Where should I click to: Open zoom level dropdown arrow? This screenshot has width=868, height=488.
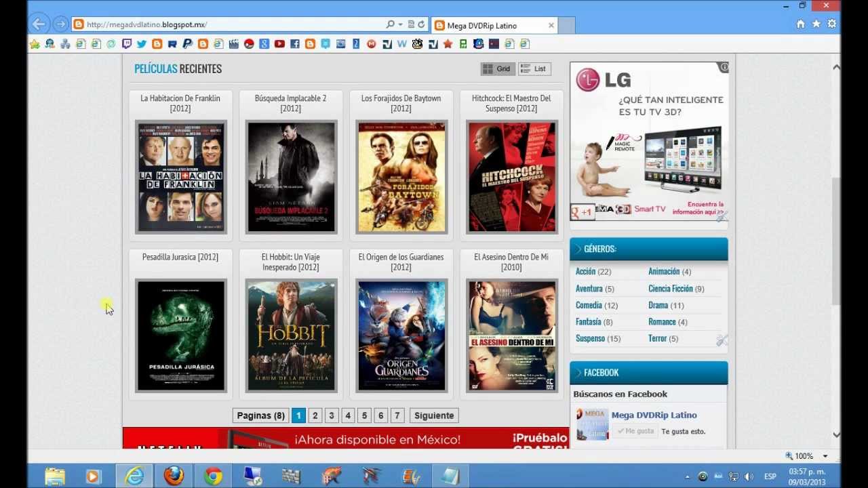point(825,456)
